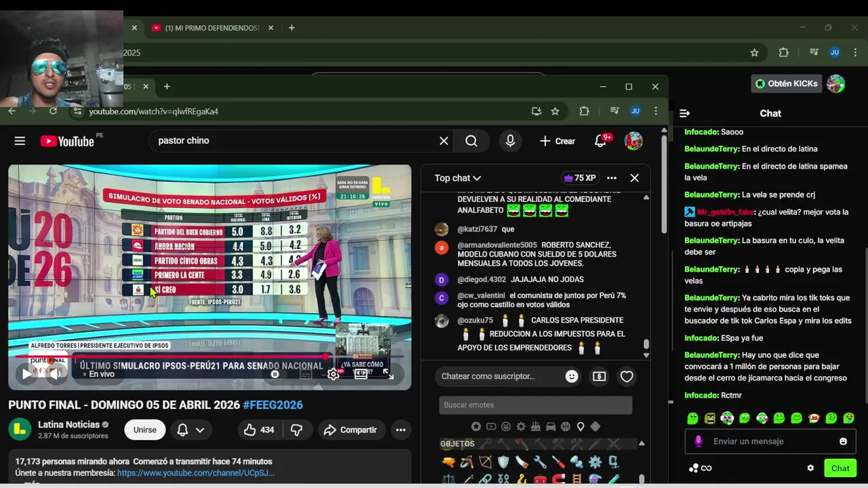Open the membership channel URL link
The width and height of the screenshot is (868, 488).
[x=196, y=473]
